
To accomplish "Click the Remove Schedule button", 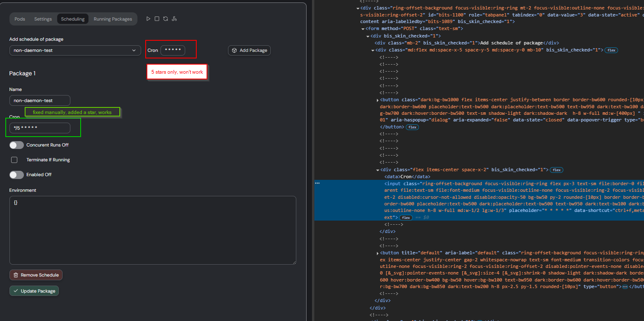I will pos(36,275).
